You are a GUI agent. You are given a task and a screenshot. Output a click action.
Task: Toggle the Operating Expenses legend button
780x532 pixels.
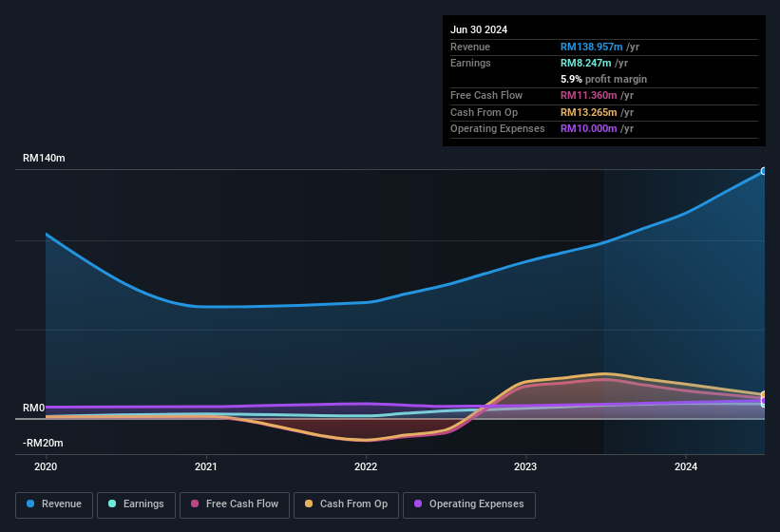(469, 504)
